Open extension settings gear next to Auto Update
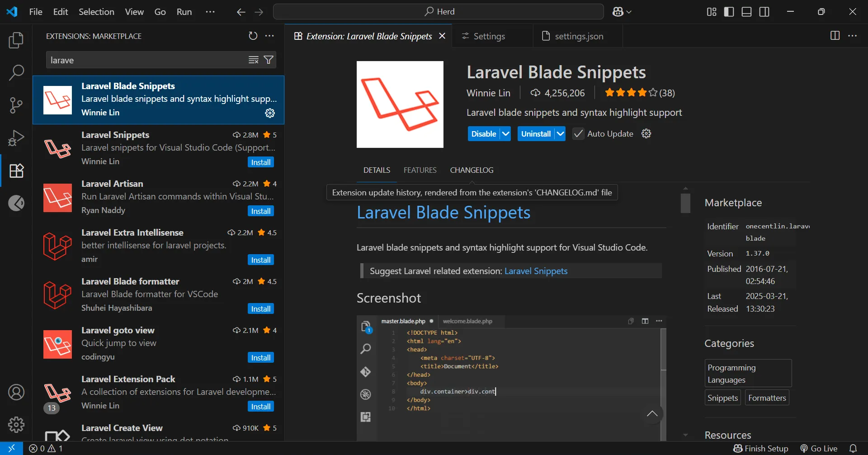 (646, 133)
